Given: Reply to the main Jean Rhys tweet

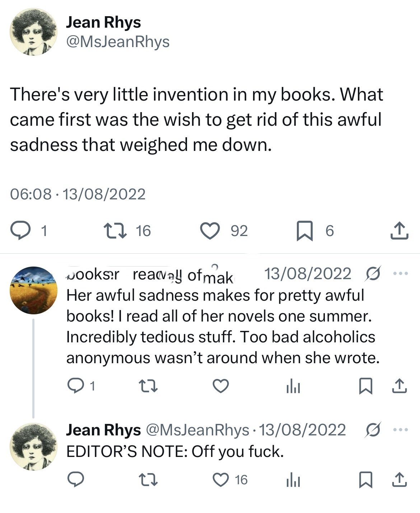Looking at the screenshot, I should click(x=20, y=231).
